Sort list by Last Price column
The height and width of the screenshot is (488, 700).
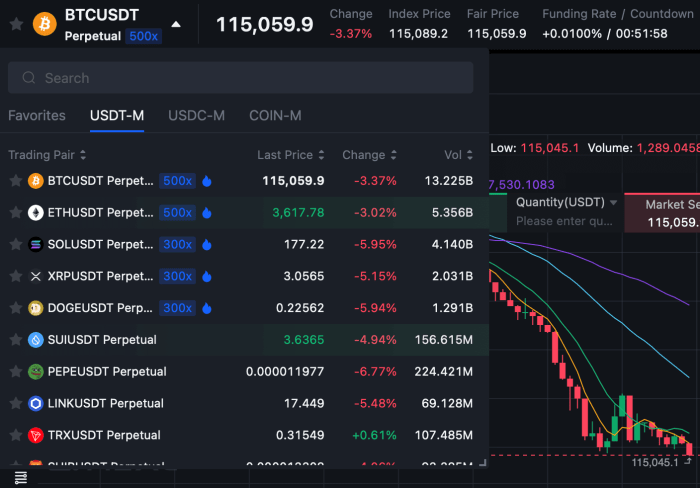click(x=290, y=155)
